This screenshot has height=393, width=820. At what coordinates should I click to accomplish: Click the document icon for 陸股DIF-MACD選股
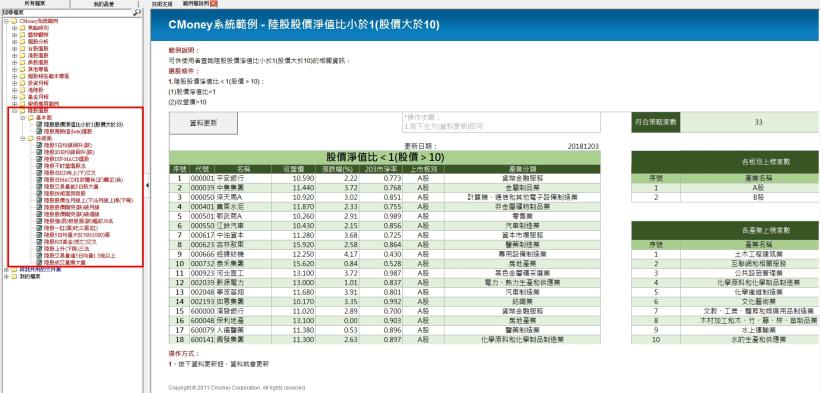[x=40, y=158]
